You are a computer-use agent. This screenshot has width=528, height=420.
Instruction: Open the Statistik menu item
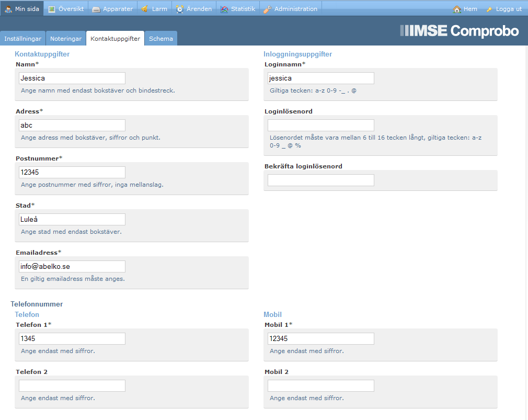(x=238, y=9)
